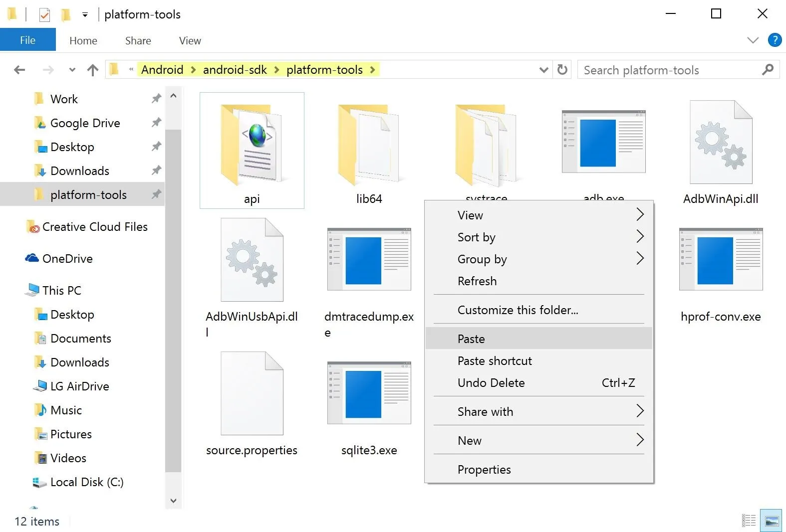The width and height of the screenshot is (786, 532).
Task: Choose Paste from the context menu
Action: [x=539, y=339]
